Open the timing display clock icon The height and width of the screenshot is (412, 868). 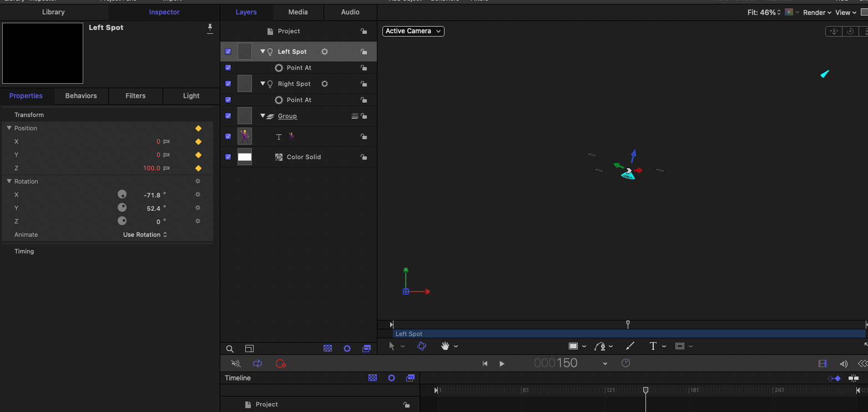pos(626,363)
